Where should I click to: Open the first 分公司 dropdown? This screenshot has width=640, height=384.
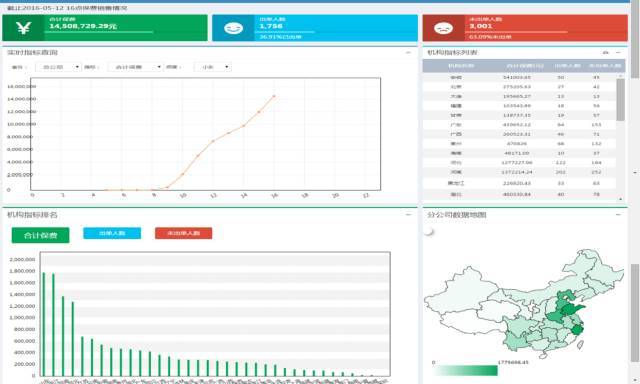(x=58, y=67)
